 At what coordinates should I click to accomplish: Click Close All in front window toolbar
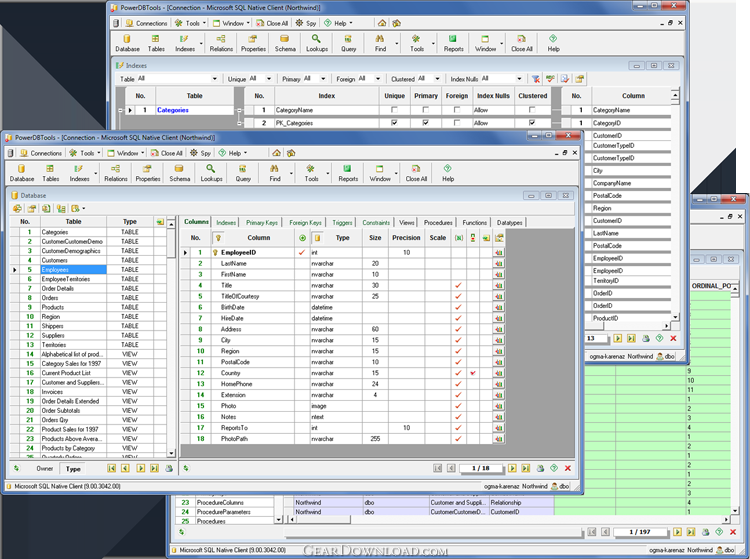pyautogui.click(x=416, y=173)
